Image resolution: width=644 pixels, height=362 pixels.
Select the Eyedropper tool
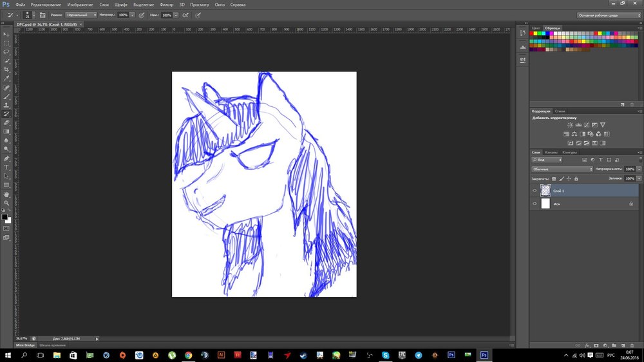coord(6,78)
